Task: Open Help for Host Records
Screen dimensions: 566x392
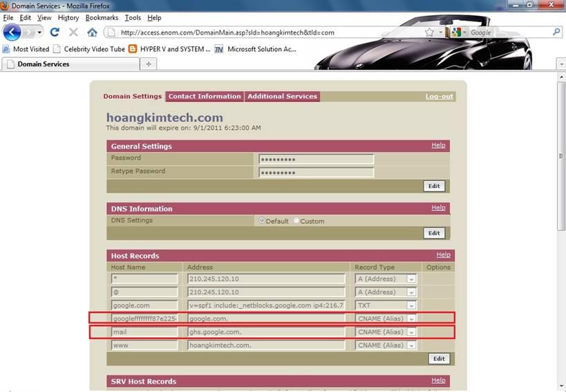Action: [443, 254]
